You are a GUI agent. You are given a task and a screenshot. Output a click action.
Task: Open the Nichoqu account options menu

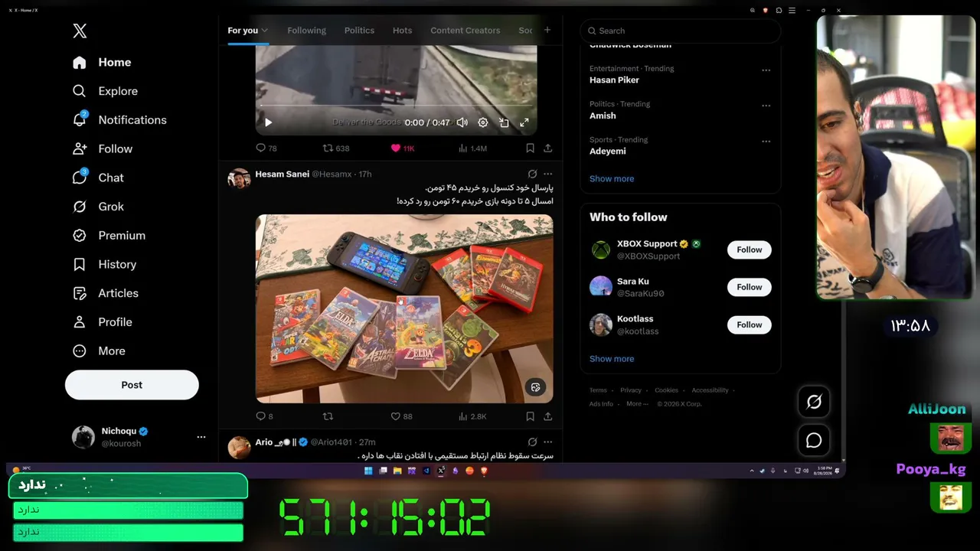pos(201,437)
